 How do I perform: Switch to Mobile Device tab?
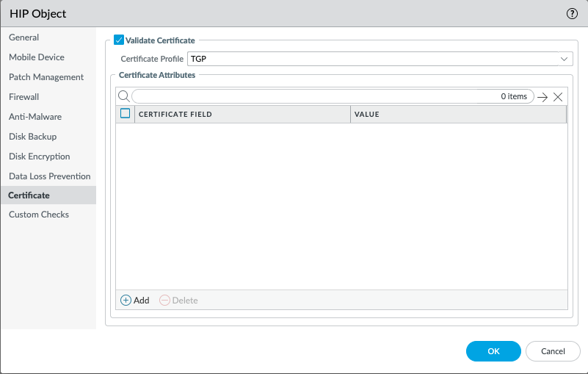tap(37, 57)
